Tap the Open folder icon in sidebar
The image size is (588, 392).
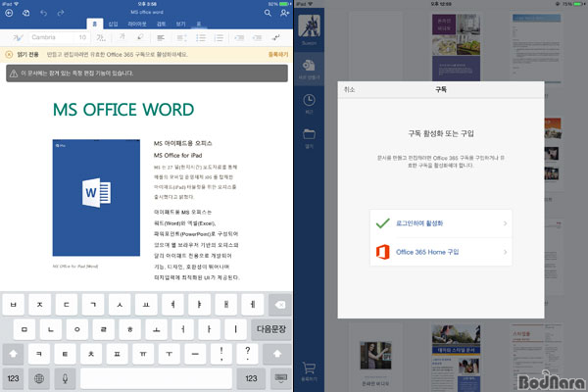tap(309, 134)
